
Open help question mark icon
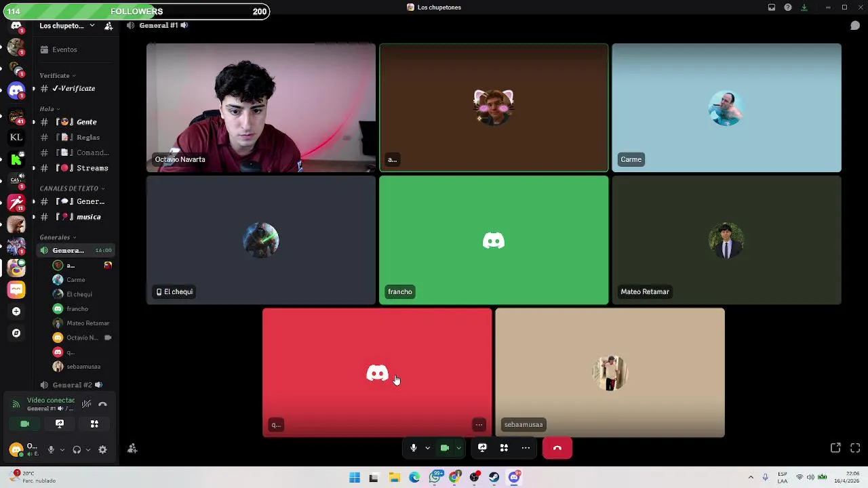(x=788, y=7)
